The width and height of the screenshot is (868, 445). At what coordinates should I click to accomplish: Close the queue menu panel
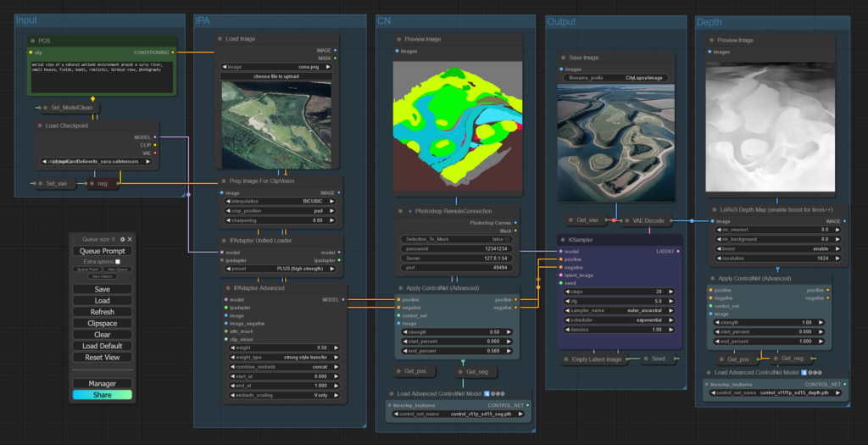130,240
